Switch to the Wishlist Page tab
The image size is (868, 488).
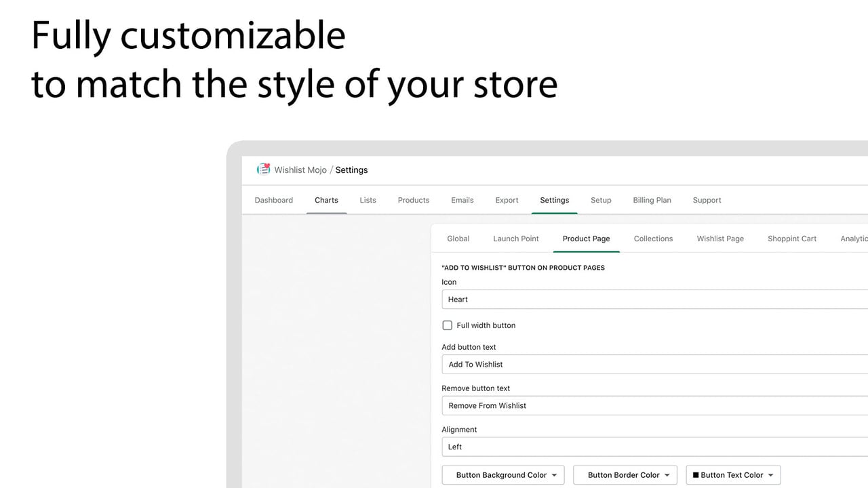point(720,239)
